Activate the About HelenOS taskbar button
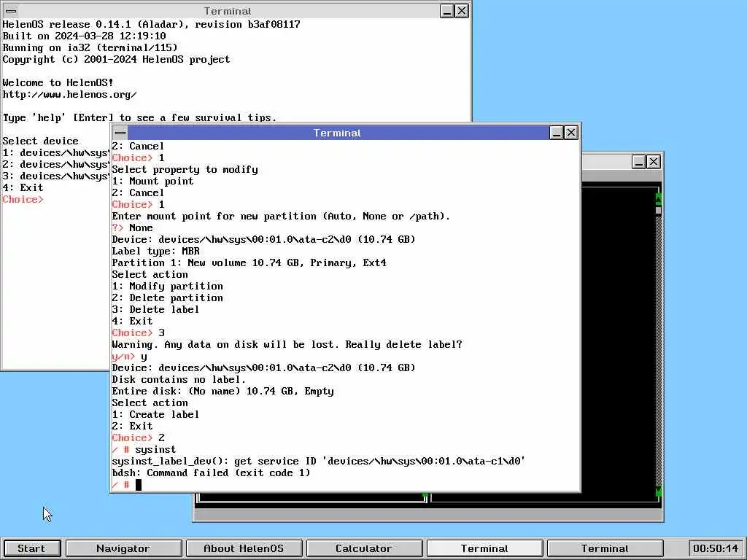The width and height of the screenshot is (747, 560). (244, 548)
